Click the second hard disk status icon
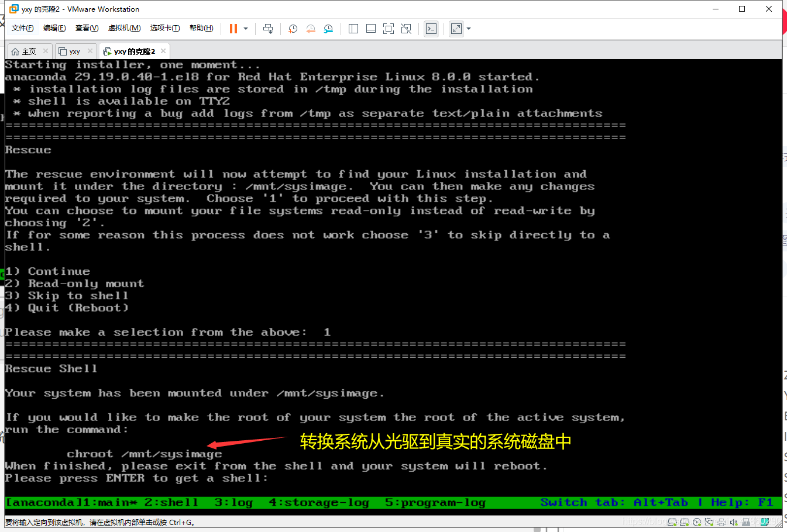Screen dimensions: 787x532 click(685, 521)
